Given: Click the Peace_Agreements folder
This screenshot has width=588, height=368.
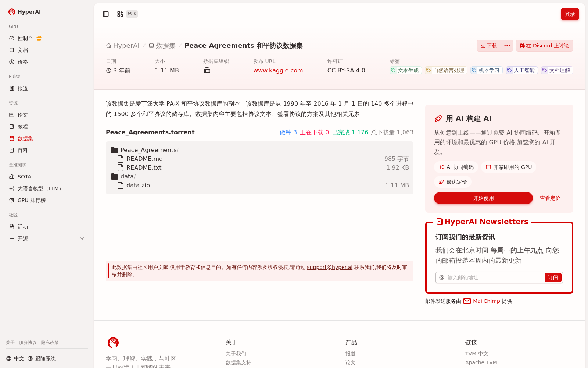Looking at the screenshot, I should [x=145, y=150].
